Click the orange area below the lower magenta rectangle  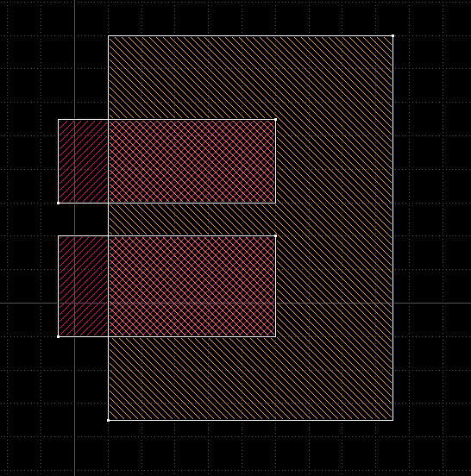point(250,379)
